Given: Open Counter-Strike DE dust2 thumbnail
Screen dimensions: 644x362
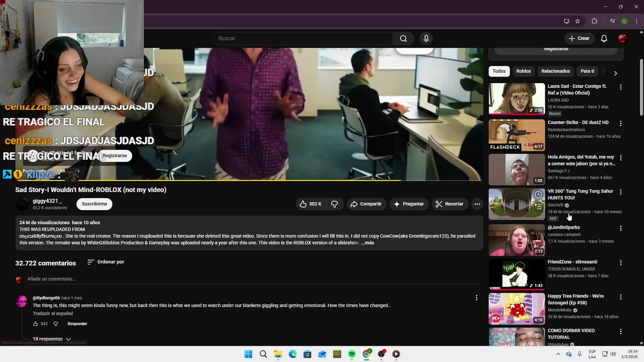Looking at the screenshot, I should 517,135.
